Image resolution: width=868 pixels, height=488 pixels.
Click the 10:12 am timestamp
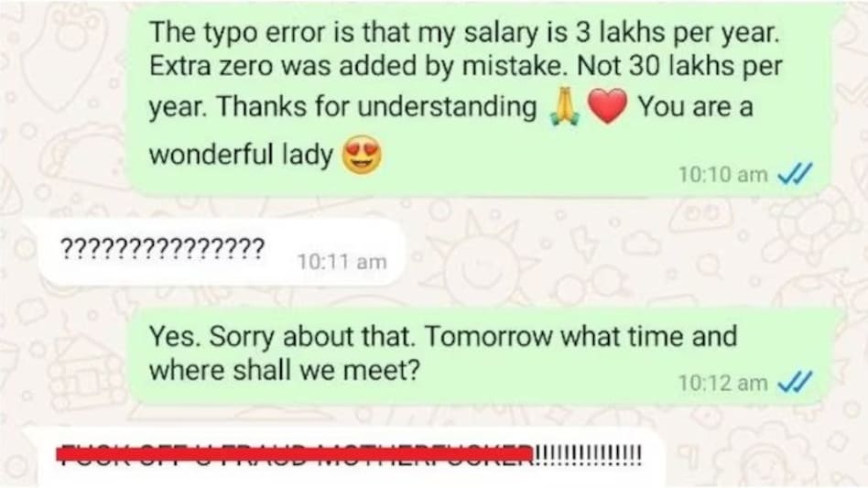[723, 383]
